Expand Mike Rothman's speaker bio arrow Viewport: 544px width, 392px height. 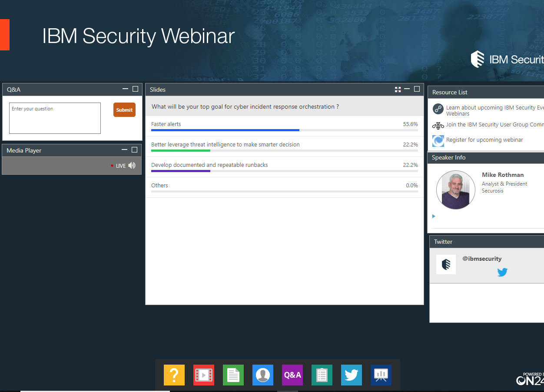(434, 216)
